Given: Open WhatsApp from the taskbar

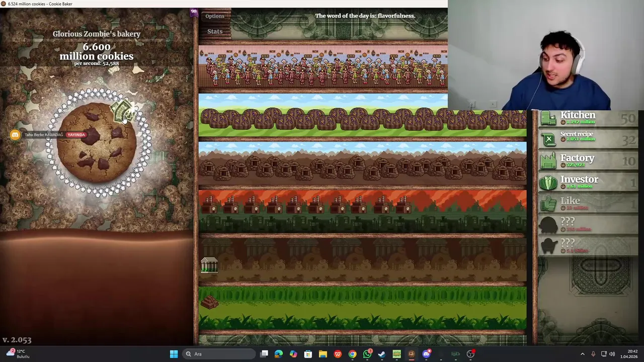Looking at the screenshot, I should coord(367,354).
